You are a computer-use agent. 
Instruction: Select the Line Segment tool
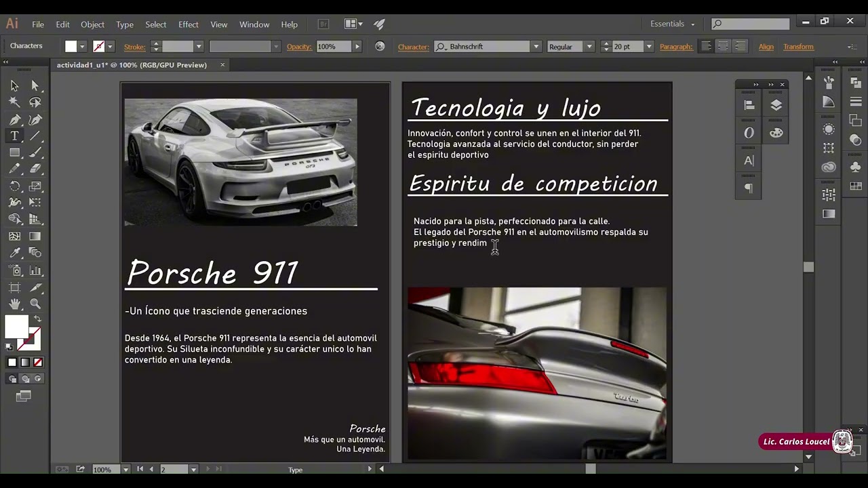click(x=35, y=136)
